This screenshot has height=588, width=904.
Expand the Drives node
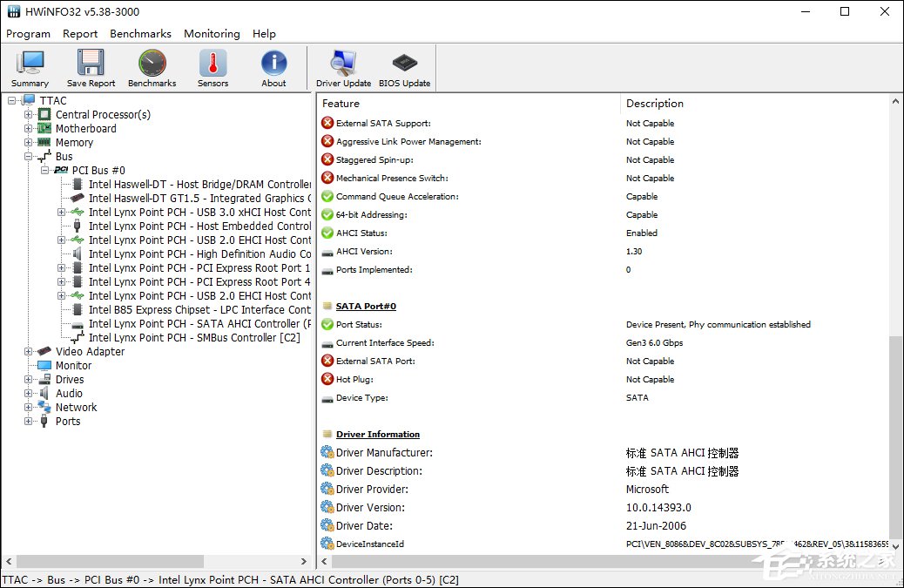(27, 379)
